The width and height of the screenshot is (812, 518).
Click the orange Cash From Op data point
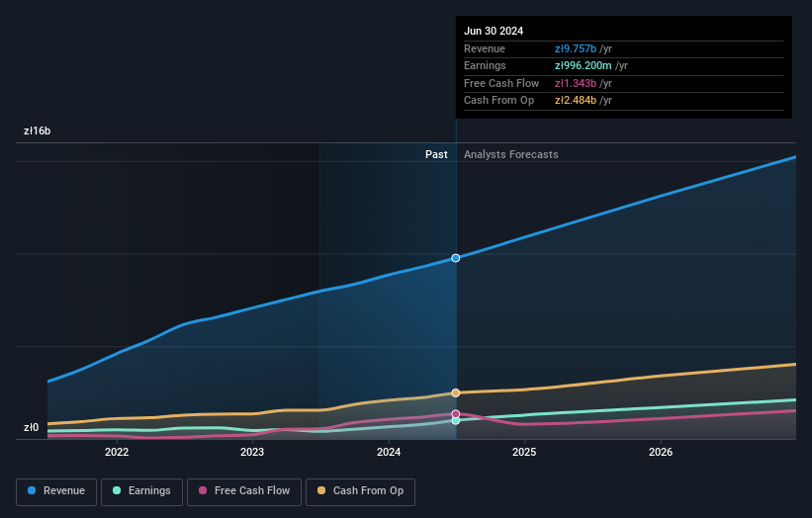[x=456, y=392]
